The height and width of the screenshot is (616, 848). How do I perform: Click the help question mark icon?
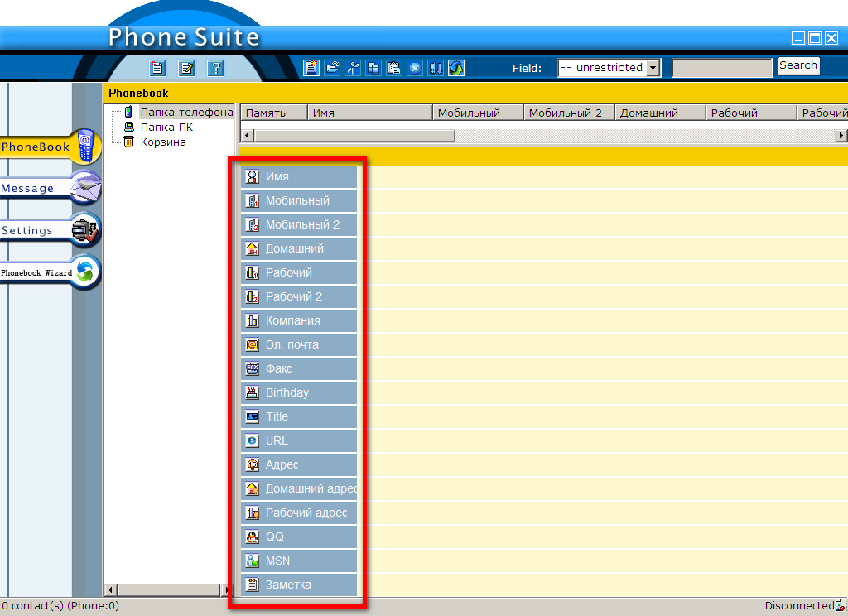tap(215, 69)
